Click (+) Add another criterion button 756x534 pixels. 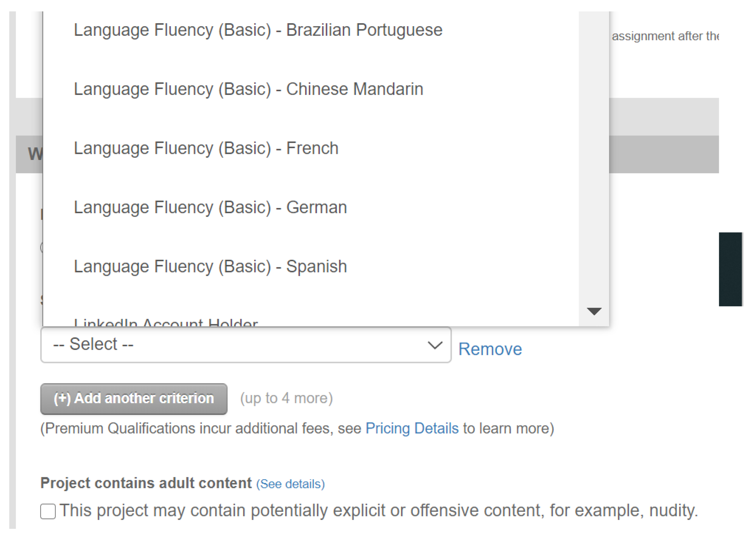tap(134, 398)
